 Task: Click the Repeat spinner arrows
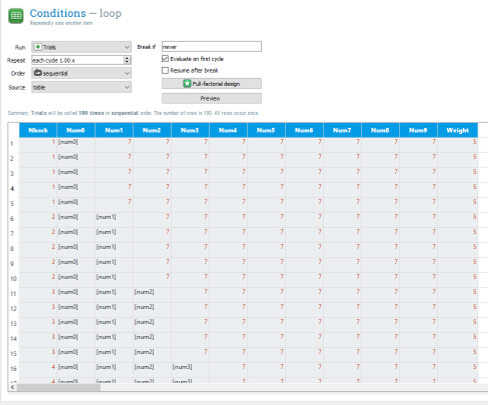[127, 60]
